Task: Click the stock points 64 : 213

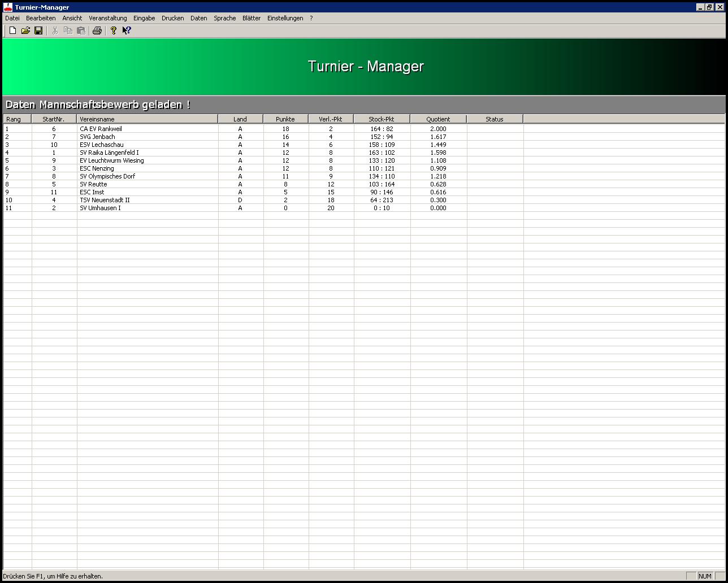Action: coord(382,200)
